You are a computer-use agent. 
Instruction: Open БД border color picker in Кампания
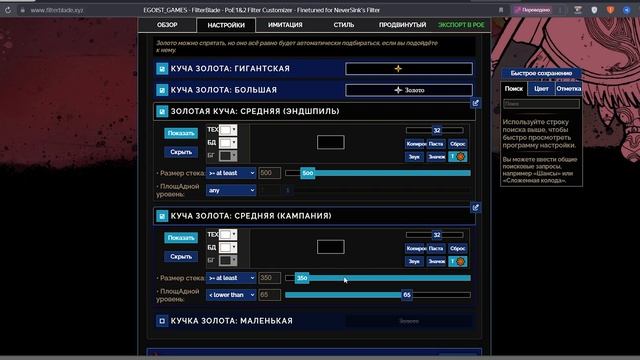tap(228, 247)
